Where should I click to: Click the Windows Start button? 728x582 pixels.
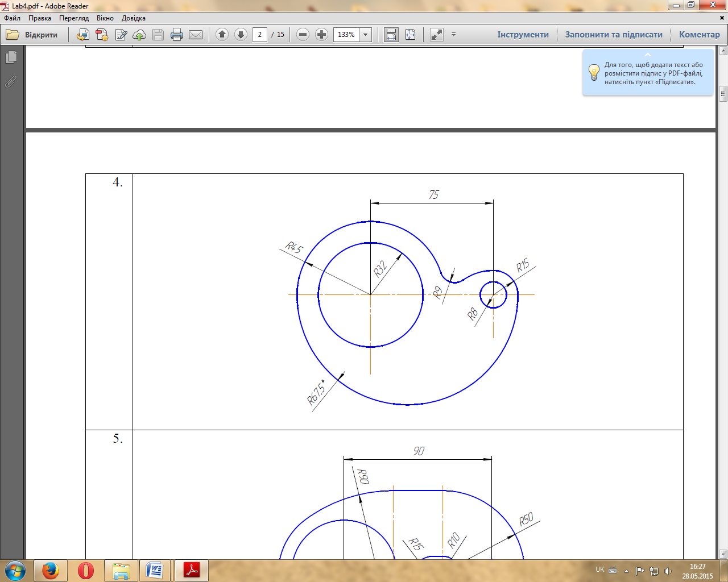pos(14,571)
